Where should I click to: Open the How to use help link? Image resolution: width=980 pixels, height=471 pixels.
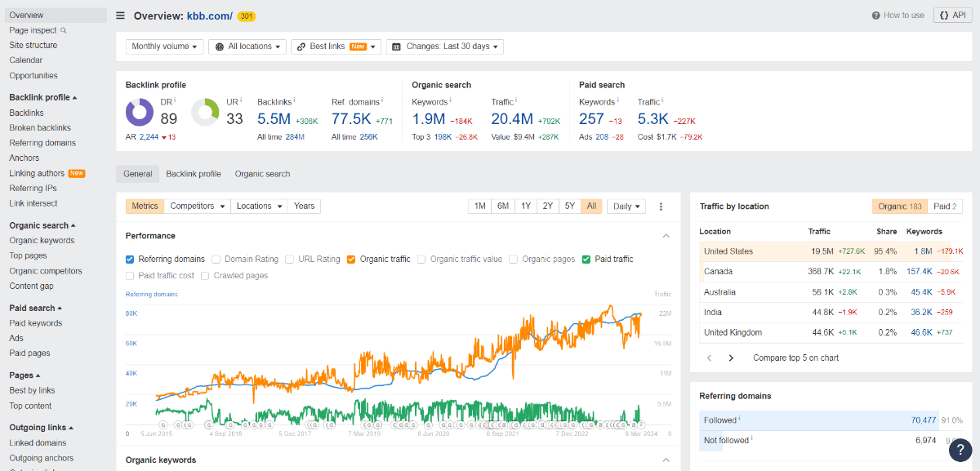point(898,16)
